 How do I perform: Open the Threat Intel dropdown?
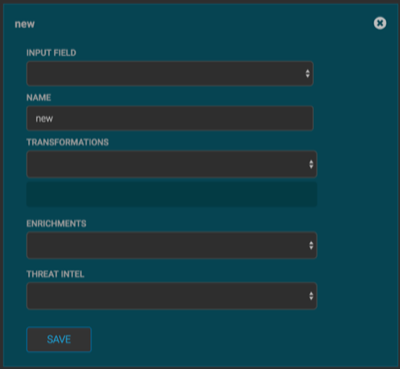click(172, 296)
